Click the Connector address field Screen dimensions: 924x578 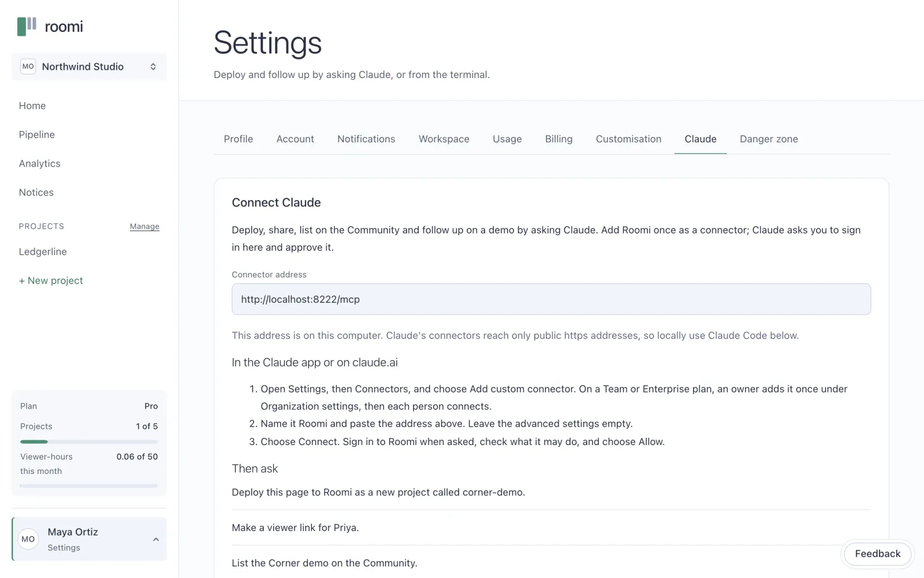(551, 299)
